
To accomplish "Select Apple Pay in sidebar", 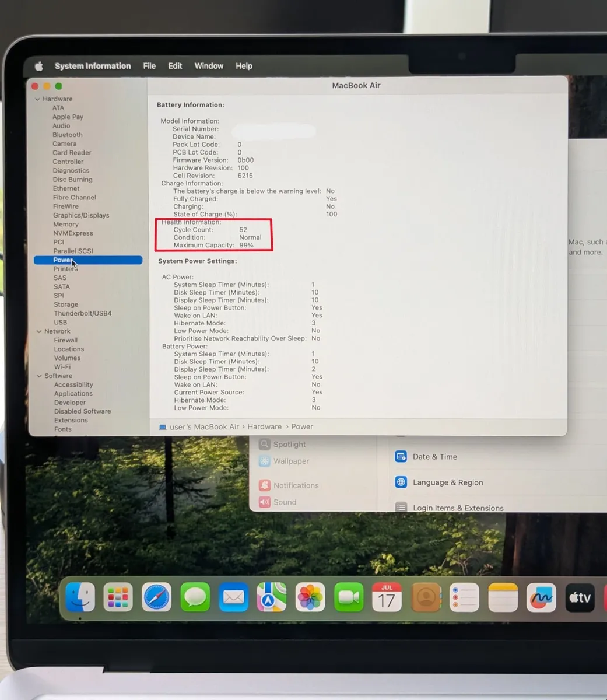I will [68, 117].
